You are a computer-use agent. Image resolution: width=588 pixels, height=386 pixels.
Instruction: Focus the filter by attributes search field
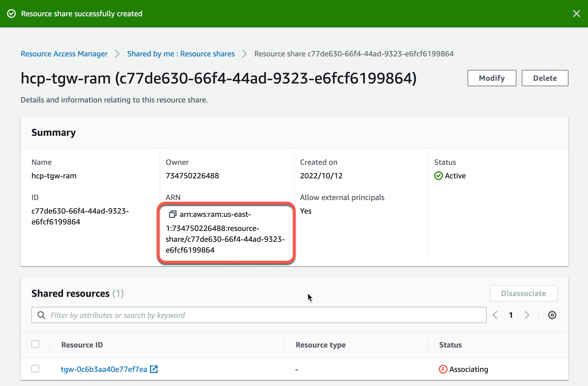coord(259,315)
